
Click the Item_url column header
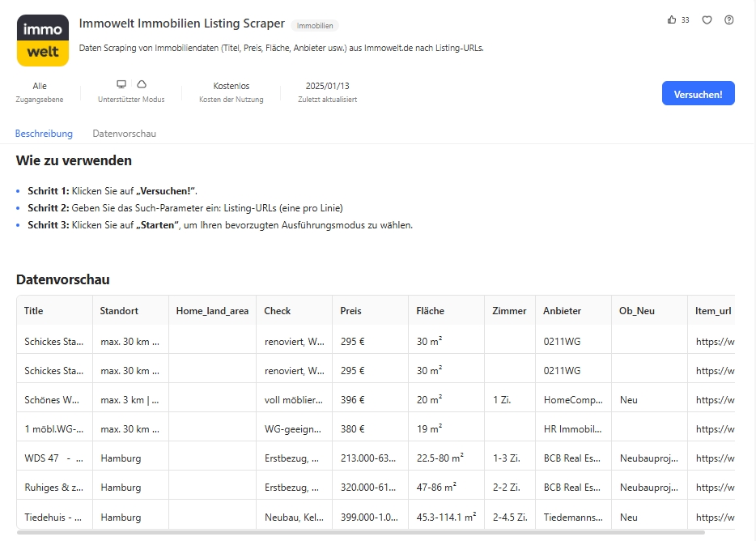click(x=713, y=311)
